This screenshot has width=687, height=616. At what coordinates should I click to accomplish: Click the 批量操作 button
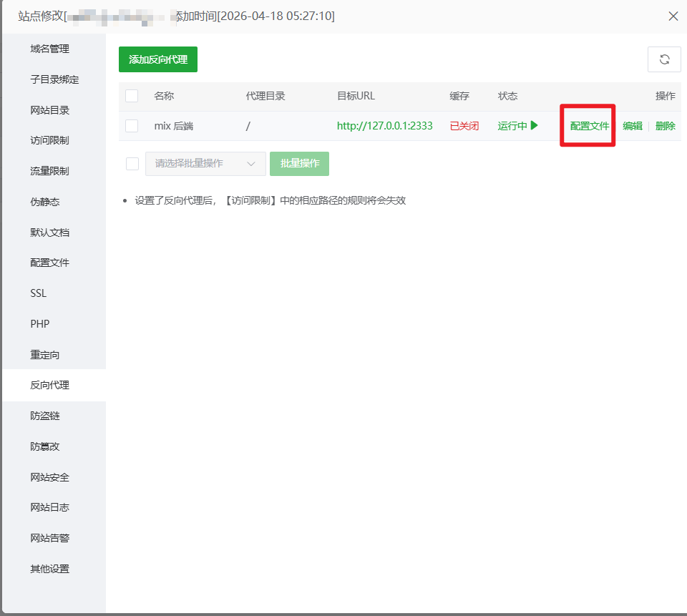point(299,164)
